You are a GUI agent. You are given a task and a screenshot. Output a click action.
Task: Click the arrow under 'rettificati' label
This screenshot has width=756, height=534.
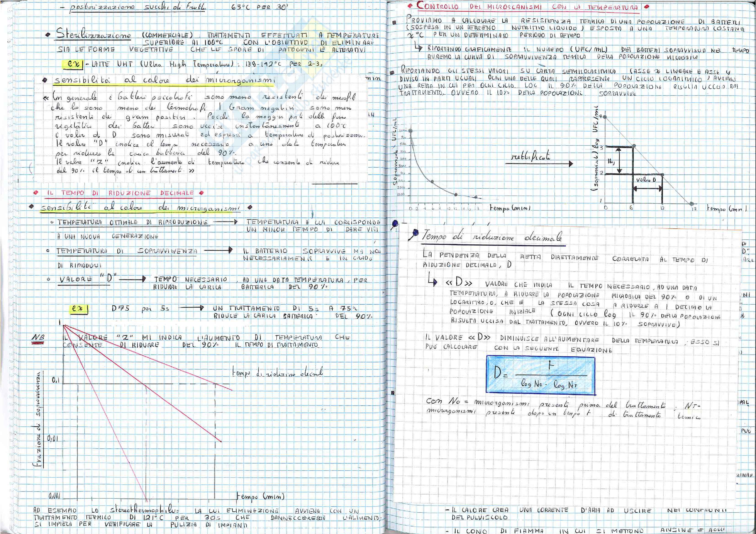point(540,164)
